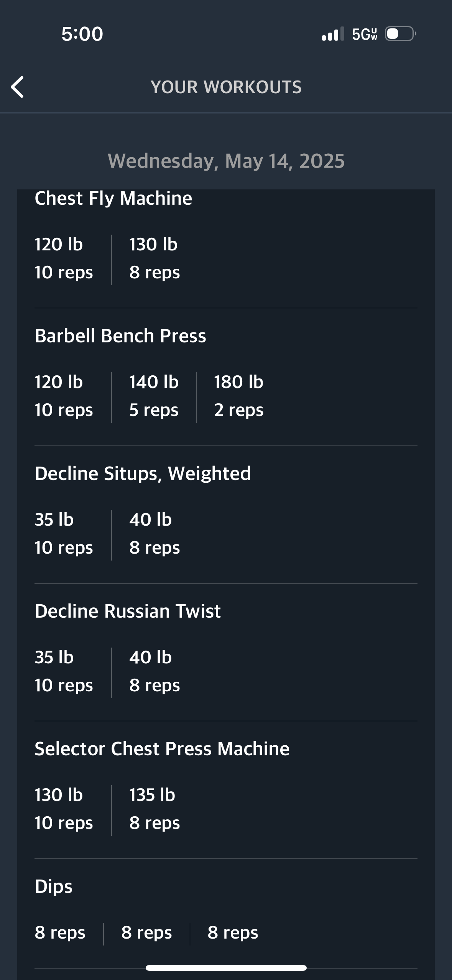Tap the 130 lb chest fly set
This screenshot has width=452, height=980.
point(154,258)
